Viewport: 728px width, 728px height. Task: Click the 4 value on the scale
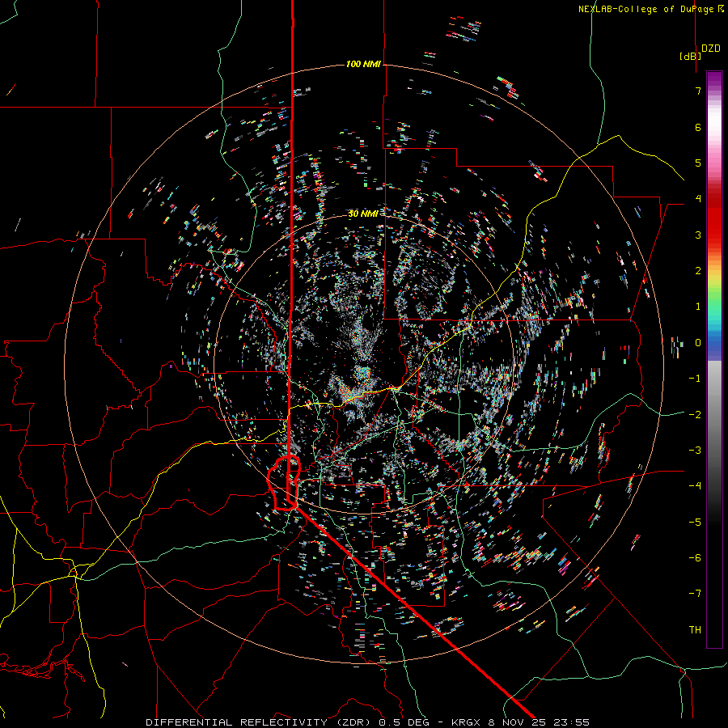click(x=698, y=199)
